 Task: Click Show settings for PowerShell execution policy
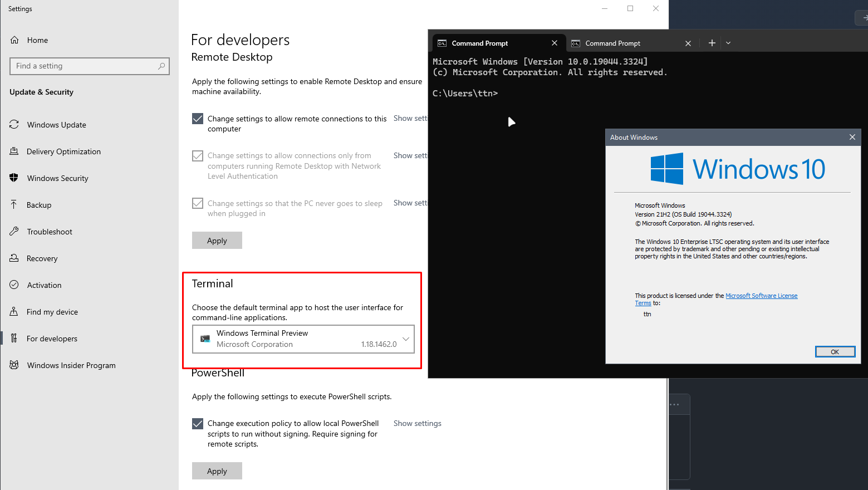pos(417,424)
